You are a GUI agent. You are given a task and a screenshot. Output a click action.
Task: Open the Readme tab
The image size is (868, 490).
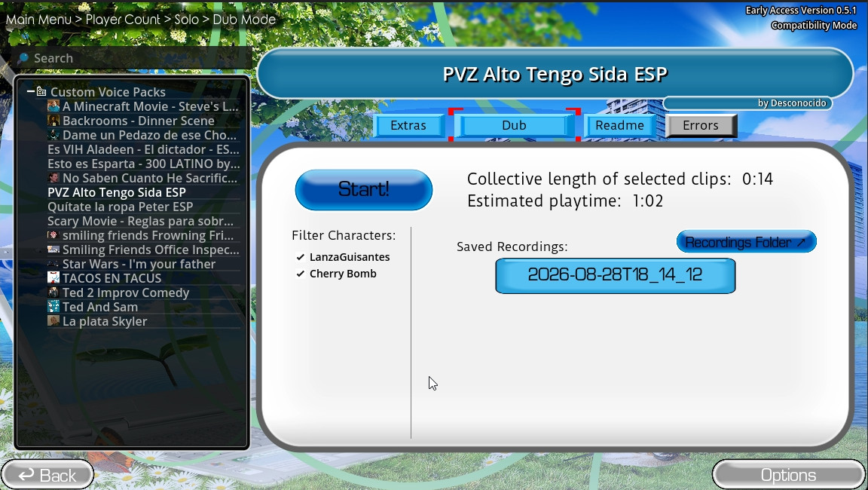(x=619, y=126)
